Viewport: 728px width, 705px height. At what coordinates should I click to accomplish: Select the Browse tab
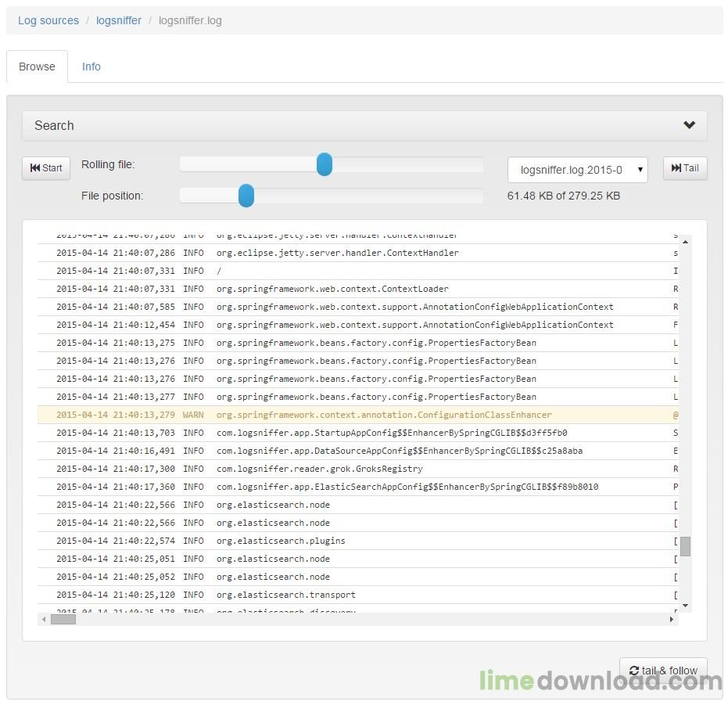(37, 67)
